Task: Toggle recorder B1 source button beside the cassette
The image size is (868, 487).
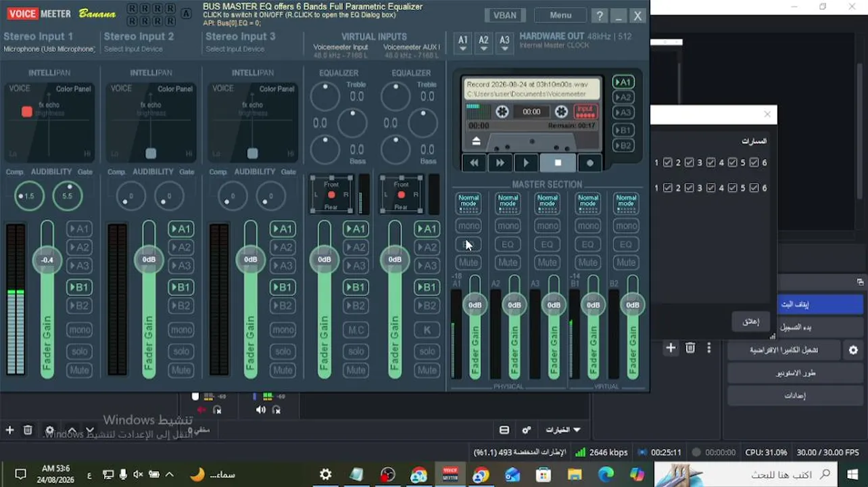Action: click(x=623, y=130)
